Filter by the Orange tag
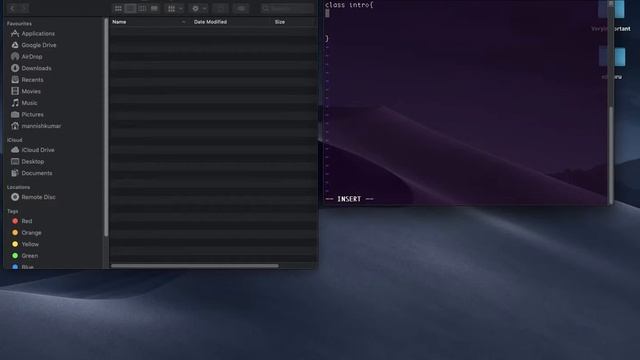Viewport: 640px width, 360px height. coord(27,233)
